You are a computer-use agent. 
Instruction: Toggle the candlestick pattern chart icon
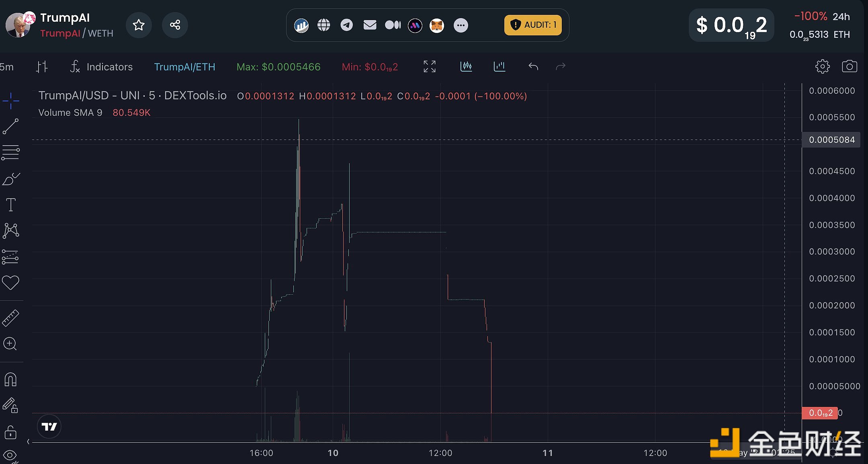click(466, 66)
